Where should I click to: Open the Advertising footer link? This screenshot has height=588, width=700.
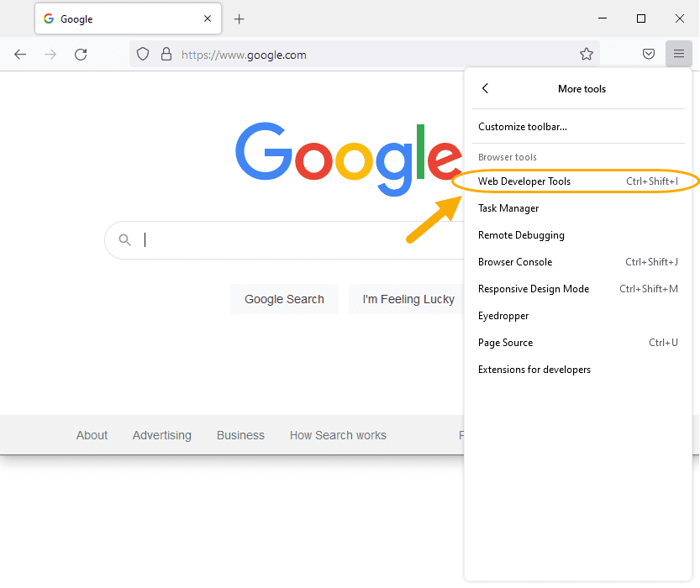point(162,435)
